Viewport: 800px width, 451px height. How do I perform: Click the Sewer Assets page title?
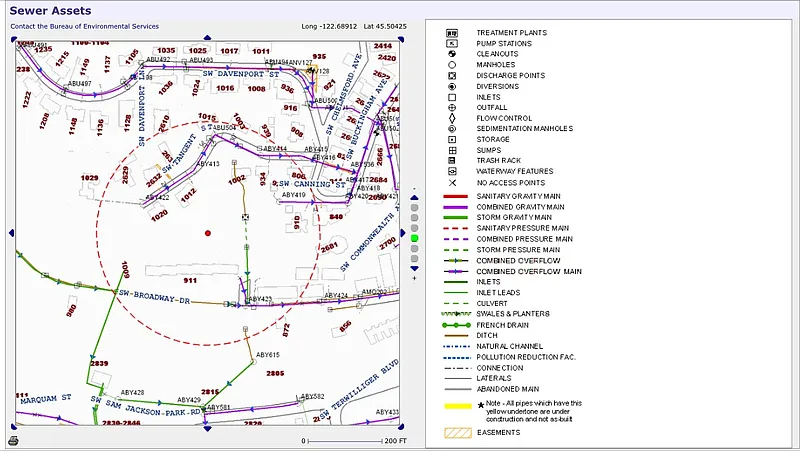[45, 10]
